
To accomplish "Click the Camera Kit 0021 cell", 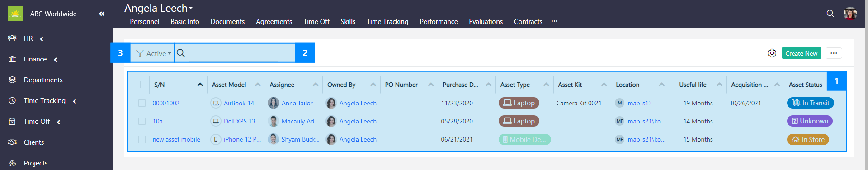I will (579, 103).
